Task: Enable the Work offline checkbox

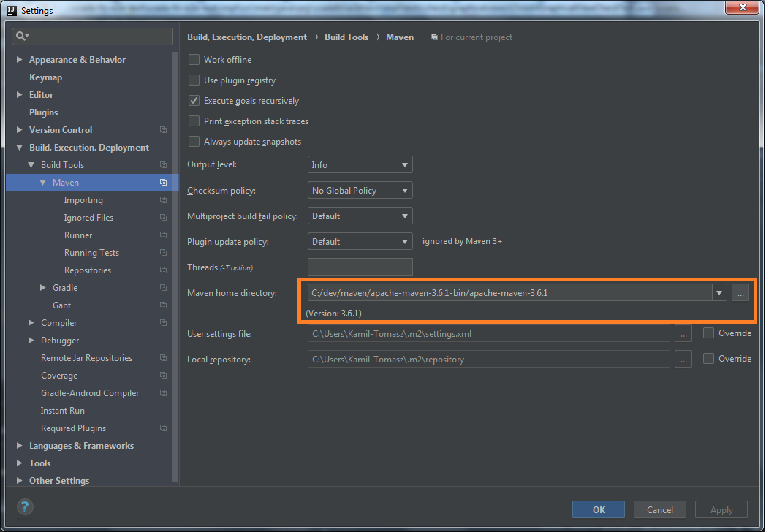Action: tap(194, 60)
